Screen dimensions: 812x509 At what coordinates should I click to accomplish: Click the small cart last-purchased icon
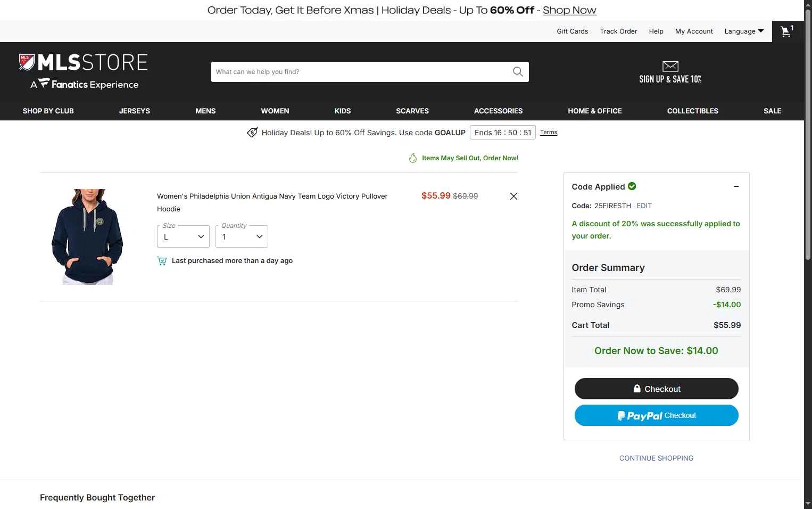(x=162, y=261)
